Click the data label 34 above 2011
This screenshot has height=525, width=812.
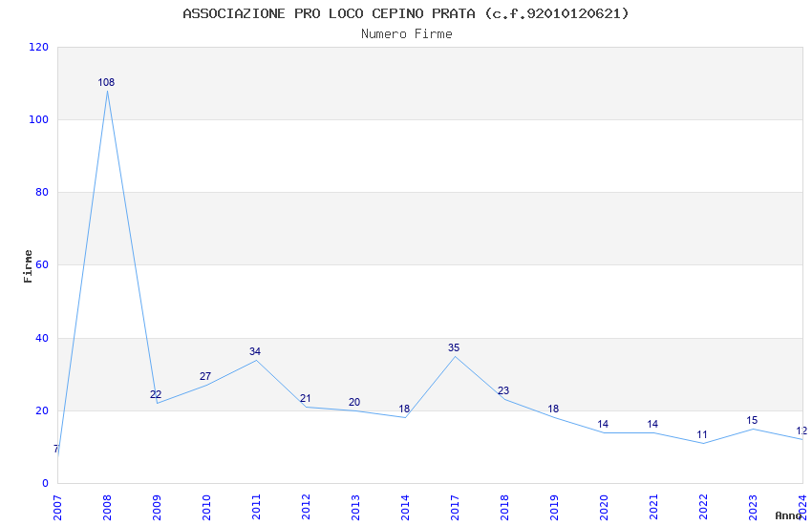click(255, 351)
